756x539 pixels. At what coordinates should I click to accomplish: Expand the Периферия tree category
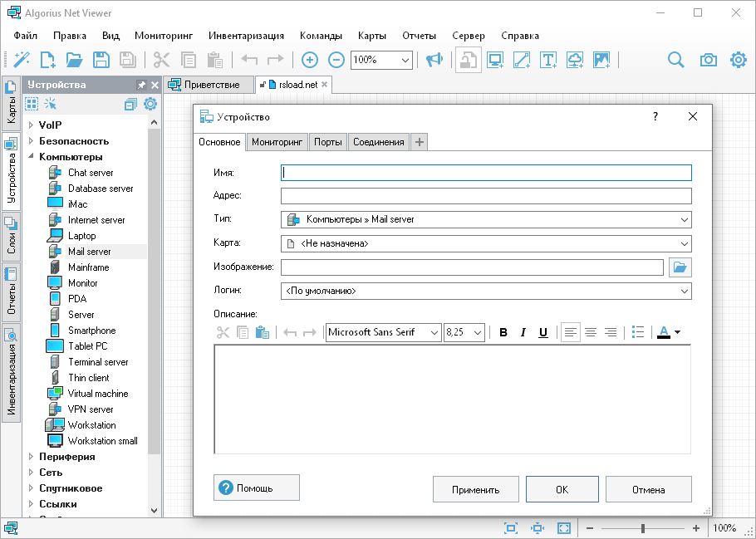click(31, 457)
